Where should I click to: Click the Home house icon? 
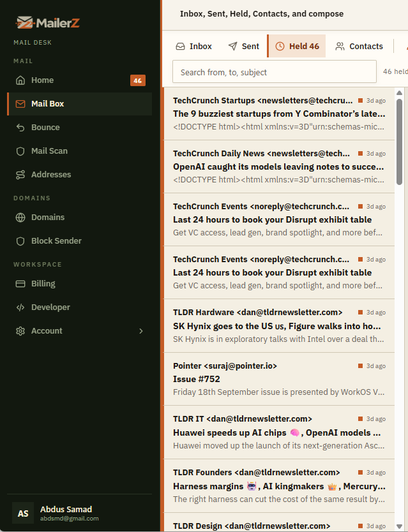pos(20,80)
